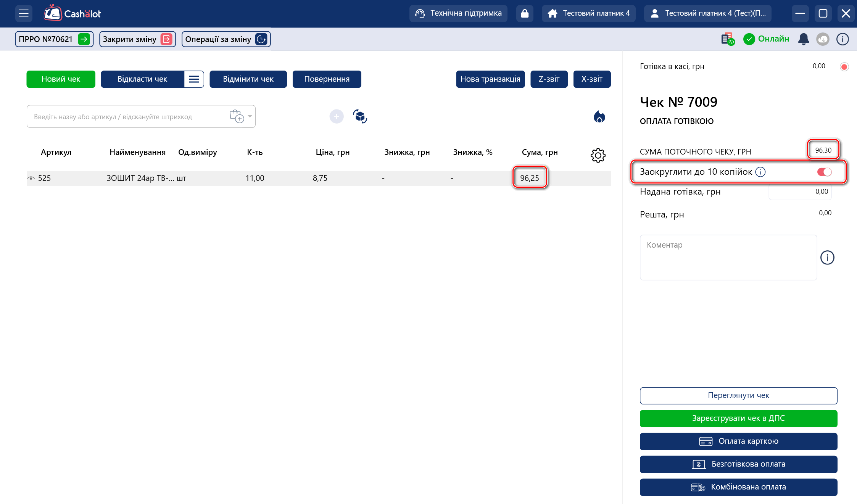Select ПРРО №70621 item
Viewport: 857px width, 504px height.
point(54,39)
